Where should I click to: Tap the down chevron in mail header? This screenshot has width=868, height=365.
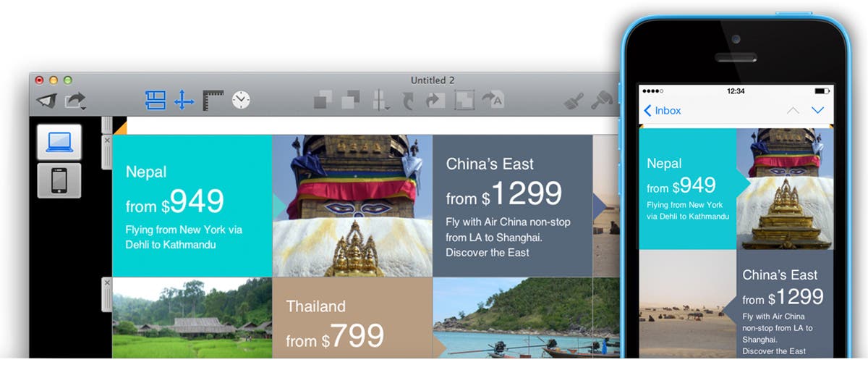[818, 110]
